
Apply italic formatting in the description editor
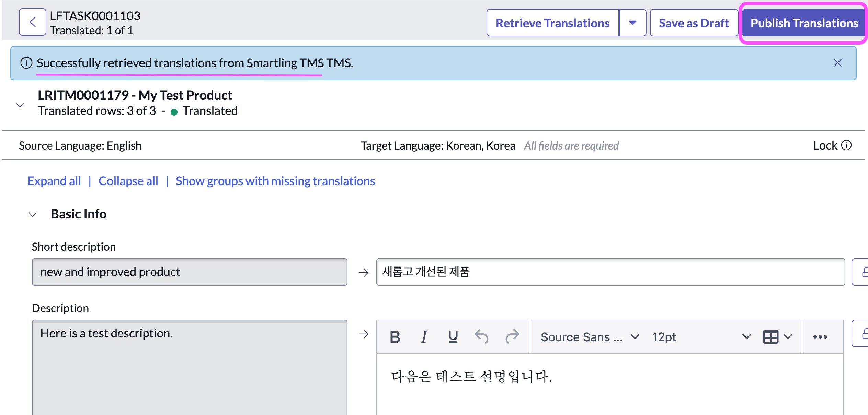coord(424,337)
